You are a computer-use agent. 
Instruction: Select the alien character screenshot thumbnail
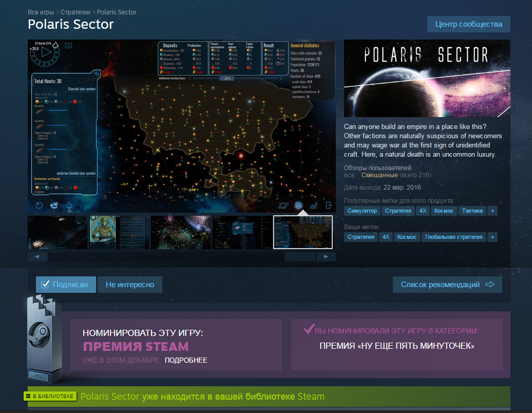(x=119, y=233)
